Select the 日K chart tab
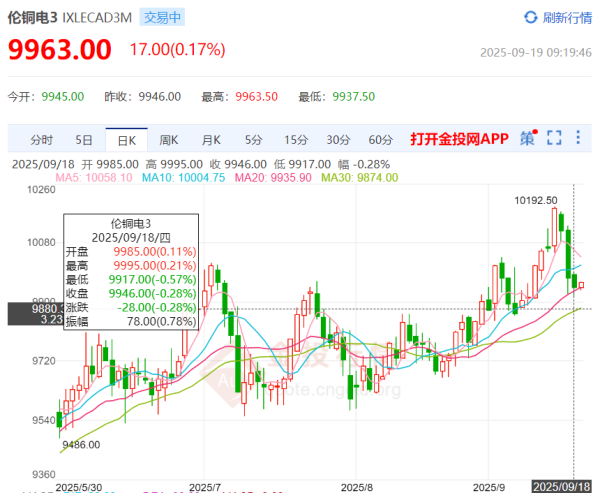600x493 pixels. pos(127,140)
